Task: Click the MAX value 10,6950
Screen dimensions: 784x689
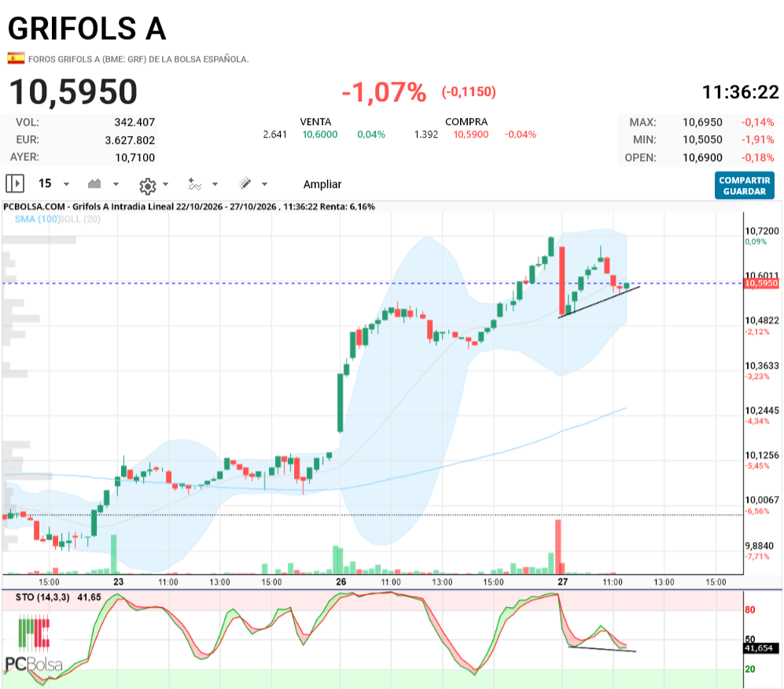Action: click(702, 122)
